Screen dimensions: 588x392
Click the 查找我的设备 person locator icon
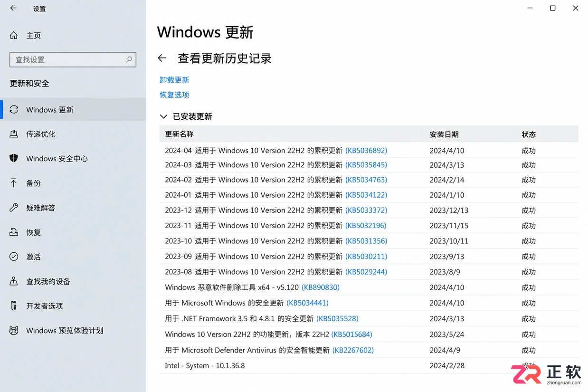click(14, 281)
